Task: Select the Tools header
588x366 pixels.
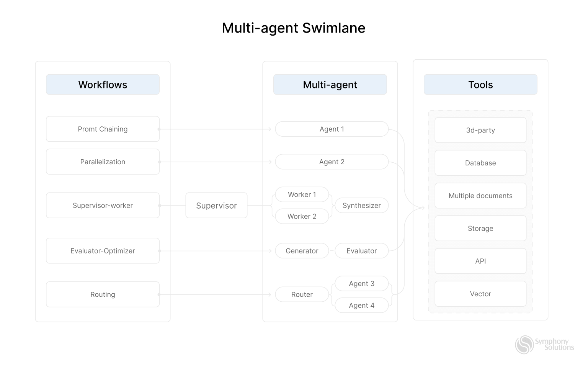Action: coord(480,85)
